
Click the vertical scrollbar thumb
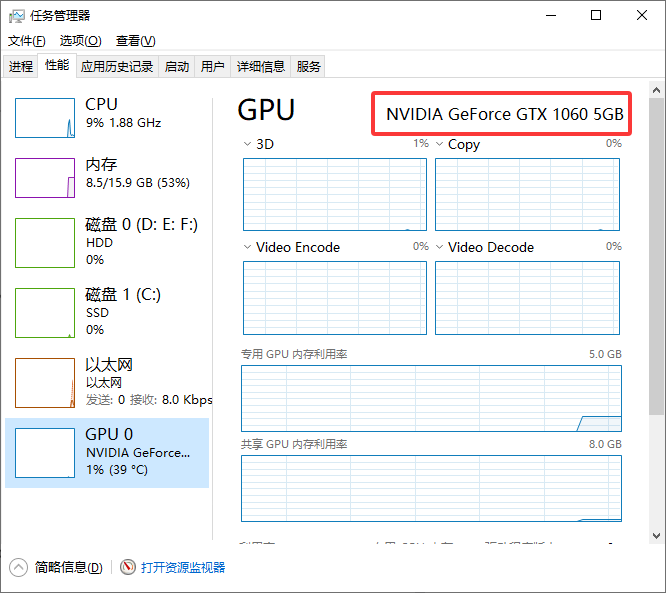[x=656, y=256]
